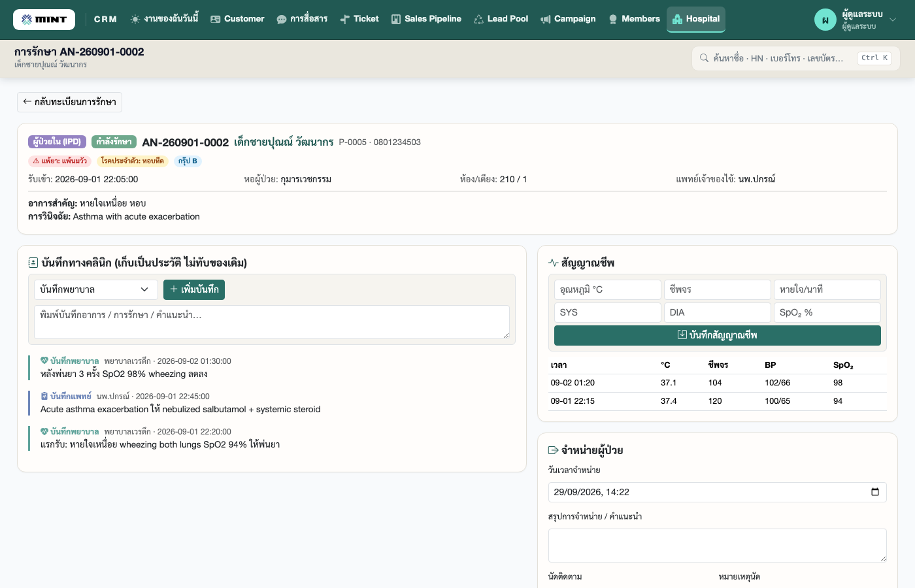Click the user avatar circle

(x=825, y=20)
